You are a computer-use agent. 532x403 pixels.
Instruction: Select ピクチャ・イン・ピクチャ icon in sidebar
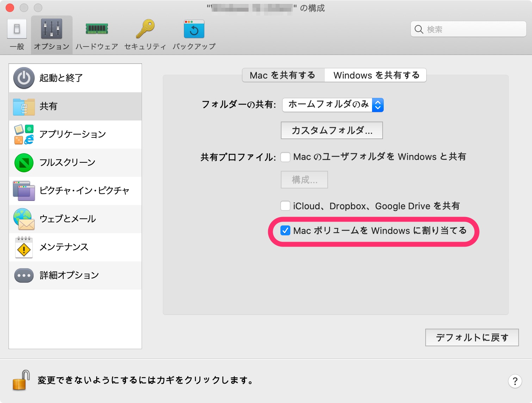(24, 191)
